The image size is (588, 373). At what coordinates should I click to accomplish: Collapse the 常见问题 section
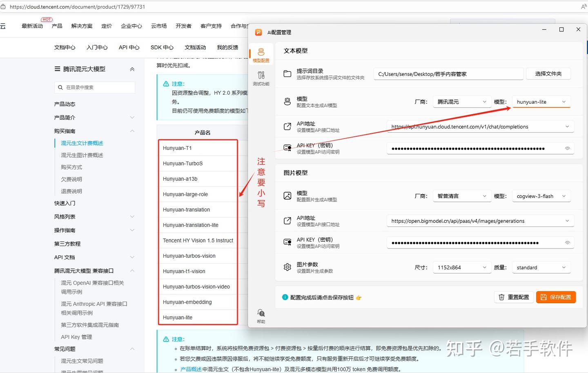pos(132,349)
